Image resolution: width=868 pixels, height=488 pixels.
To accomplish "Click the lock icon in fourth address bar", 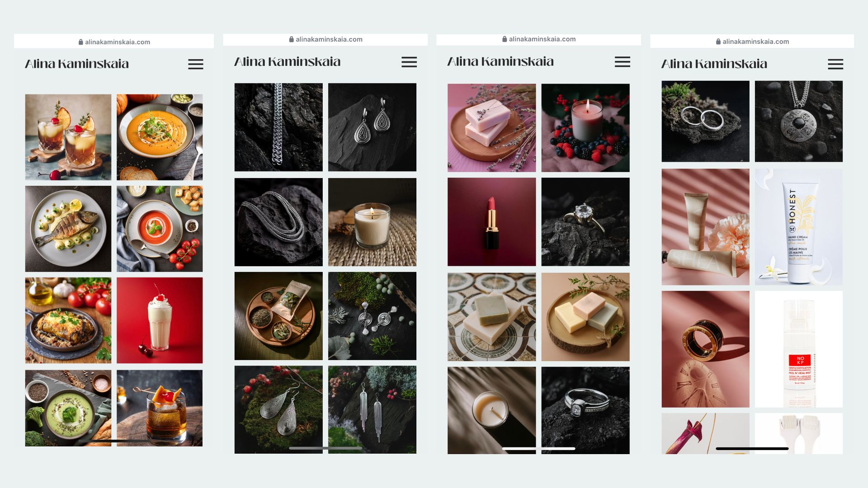I will click(x=718, y=41).
